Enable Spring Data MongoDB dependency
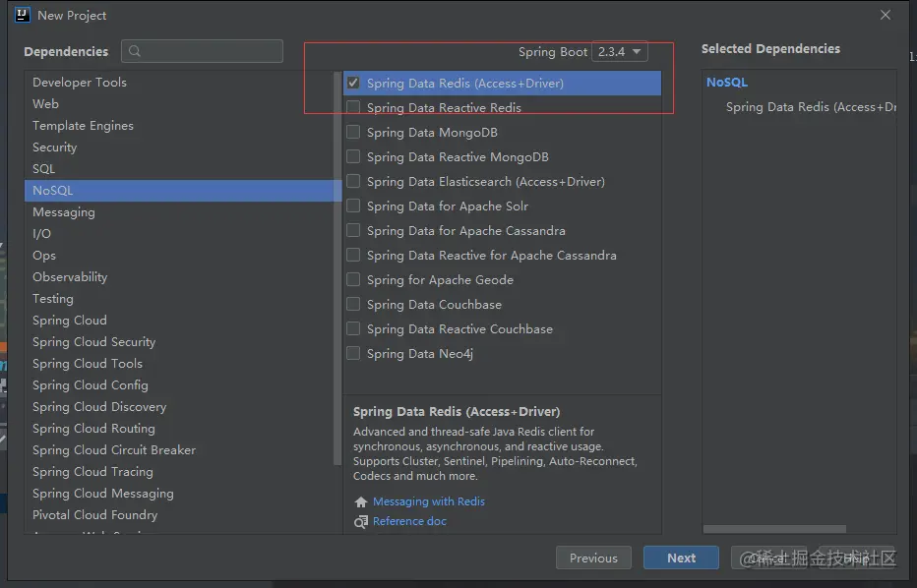917x588 pixels. [x=353, y=132]
